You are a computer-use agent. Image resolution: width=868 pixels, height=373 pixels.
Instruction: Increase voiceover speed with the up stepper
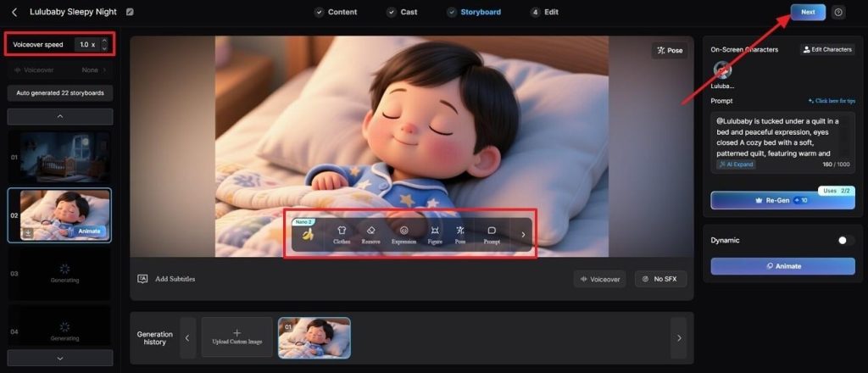click(104, 41)
